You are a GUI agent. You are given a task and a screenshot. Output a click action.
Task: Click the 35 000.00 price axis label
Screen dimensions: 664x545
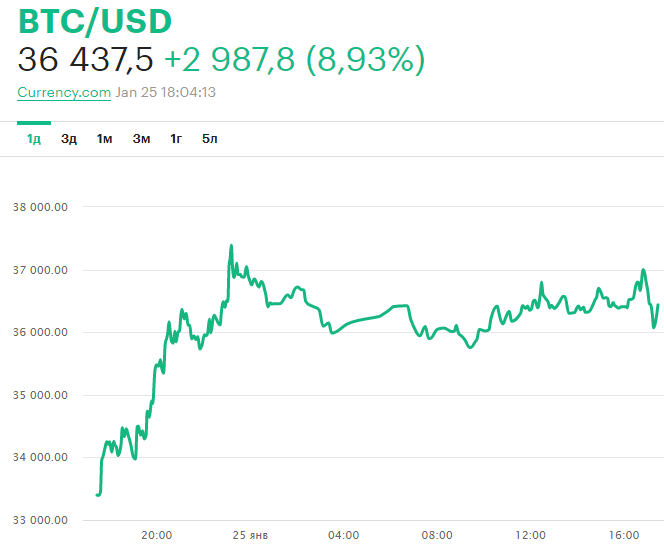[x=40, y=395]
